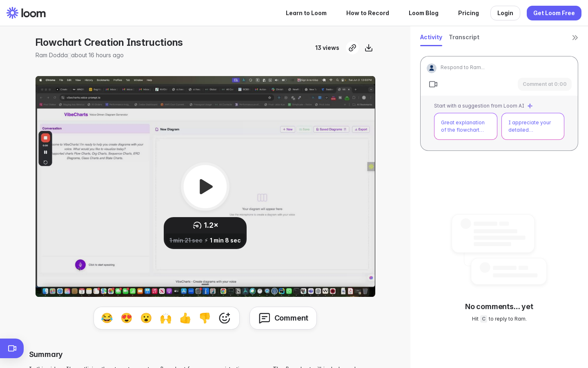Open the Pricing page
The image size is (588, 368).
[x=468, y=13]
